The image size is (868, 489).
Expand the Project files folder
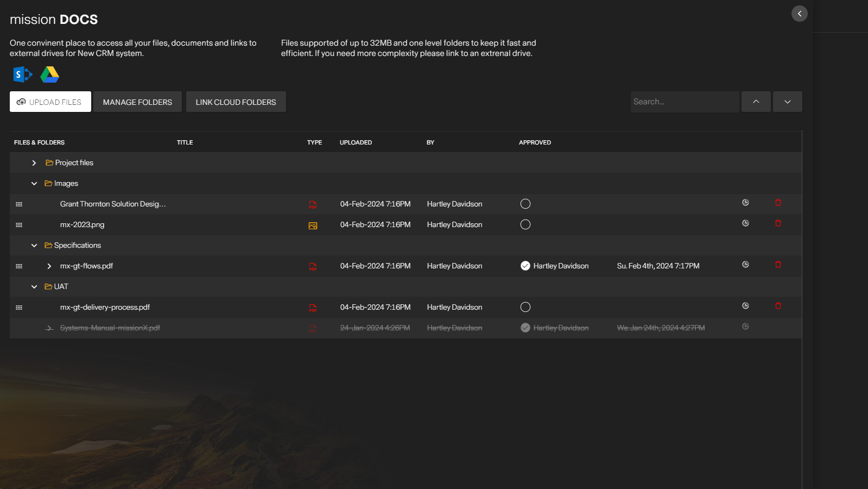pos(34,163)
